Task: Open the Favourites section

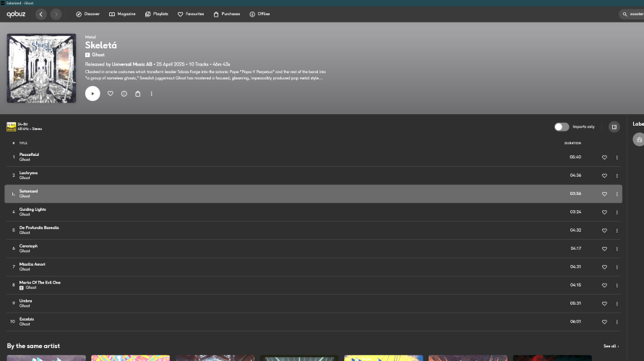Action: click(191, 14)
